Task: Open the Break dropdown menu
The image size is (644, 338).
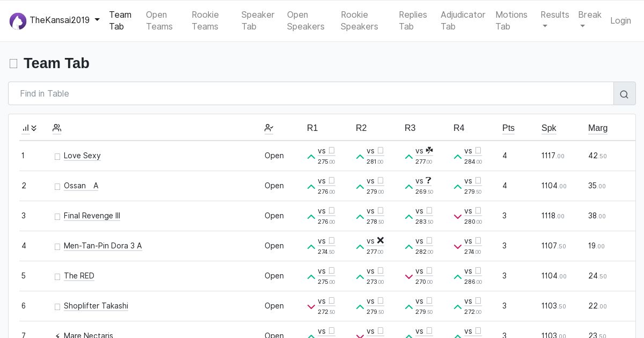Action: [x=589, y=20]
